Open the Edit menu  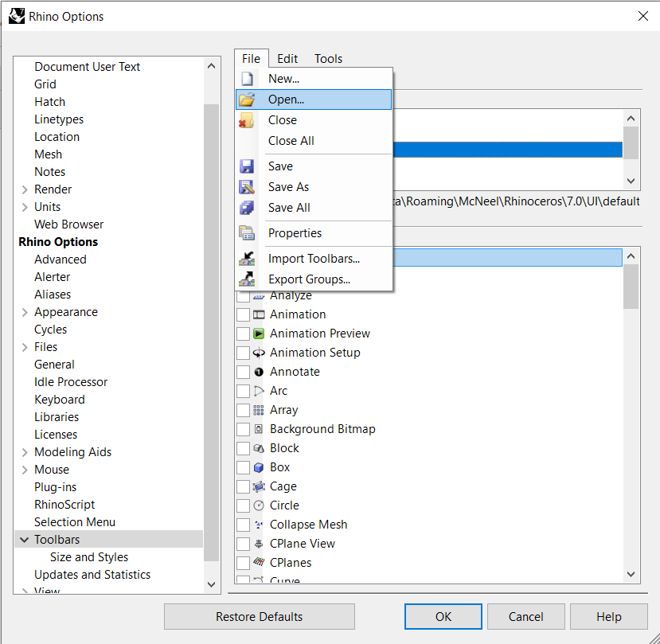click(x=287, y=59)
